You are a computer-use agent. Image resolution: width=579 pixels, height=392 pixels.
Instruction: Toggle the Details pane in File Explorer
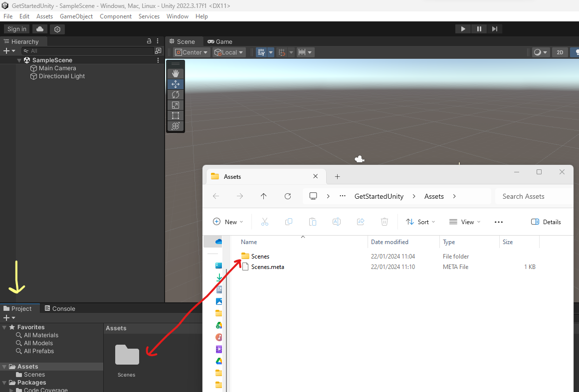(546, 222)
